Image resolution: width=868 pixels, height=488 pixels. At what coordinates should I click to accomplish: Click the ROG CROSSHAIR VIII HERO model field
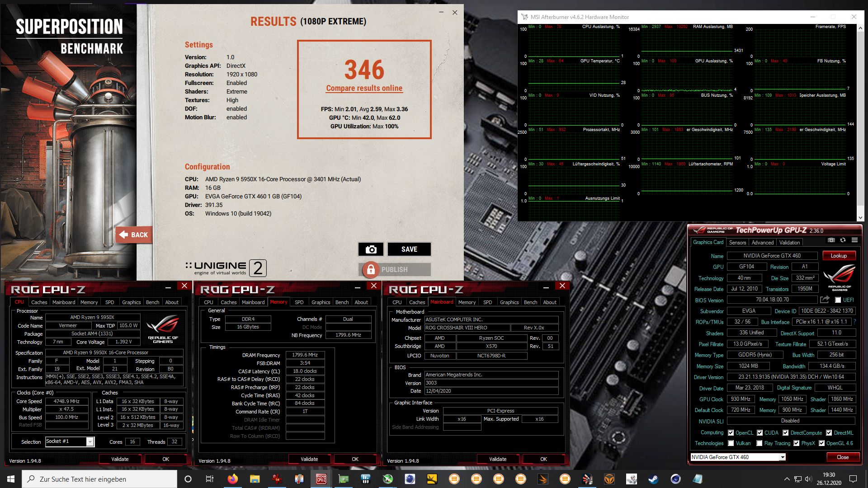pyautogui.click(x=467, y=328)
